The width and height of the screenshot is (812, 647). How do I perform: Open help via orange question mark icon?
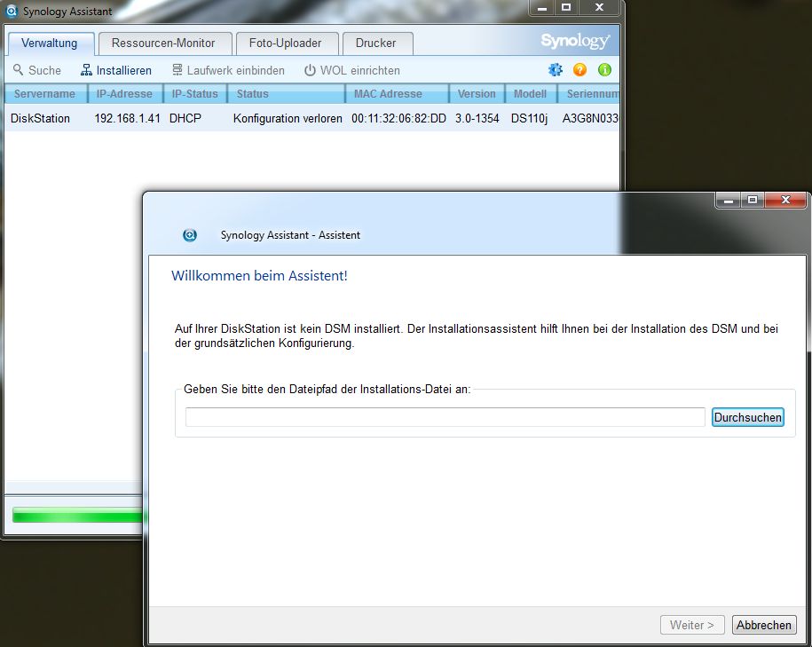[579, 70]
